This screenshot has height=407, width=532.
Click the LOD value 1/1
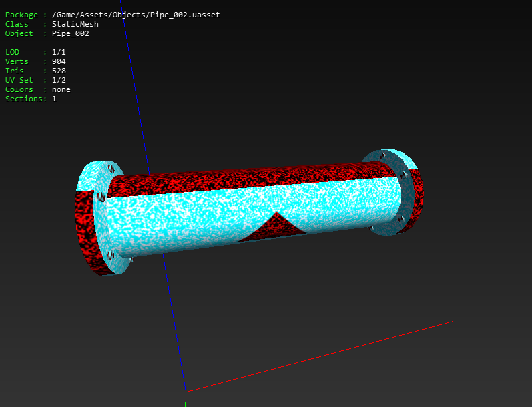point(59,52)
